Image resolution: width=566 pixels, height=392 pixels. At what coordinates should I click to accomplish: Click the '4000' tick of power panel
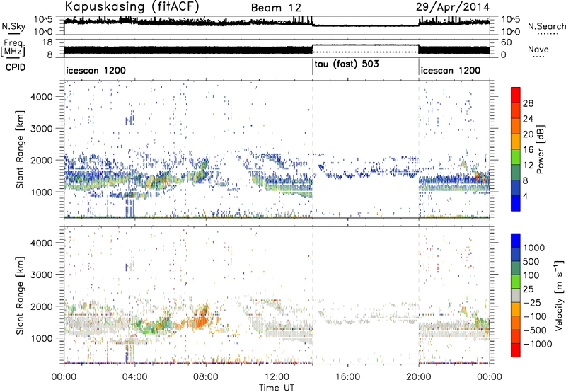41,97
